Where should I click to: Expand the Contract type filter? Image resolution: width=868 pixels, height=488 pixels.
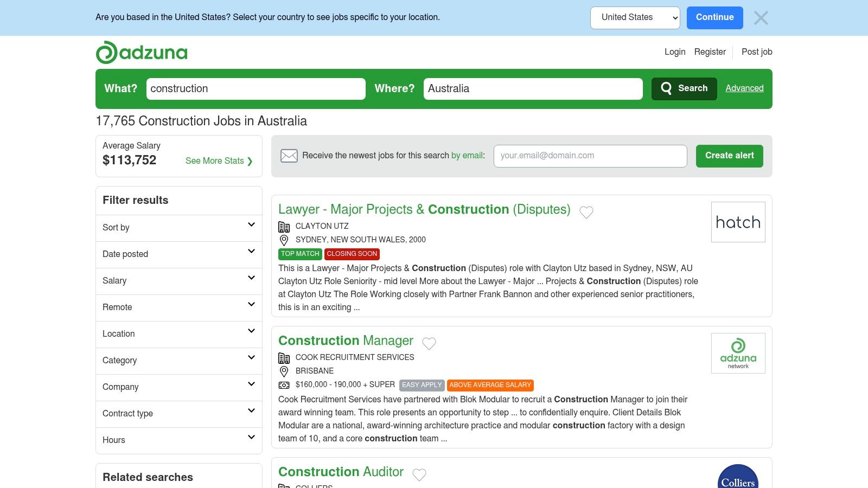(x=178, y=414)
